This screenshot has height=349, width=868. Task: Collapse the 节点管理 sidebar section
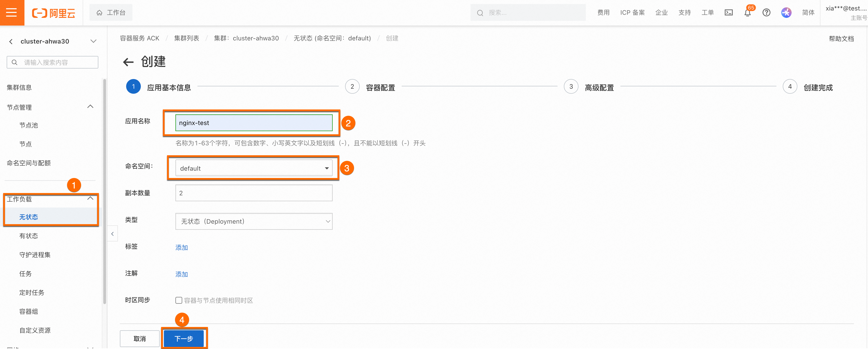pyautogui.click(x=90, y=106)
